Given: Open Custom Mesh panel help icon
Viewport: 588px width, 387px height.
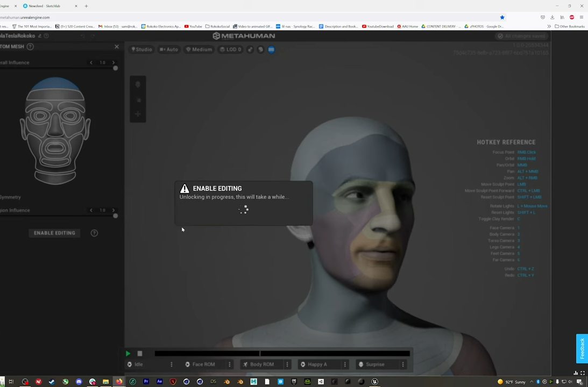Looking at the screenshot, I should [30, 46].
